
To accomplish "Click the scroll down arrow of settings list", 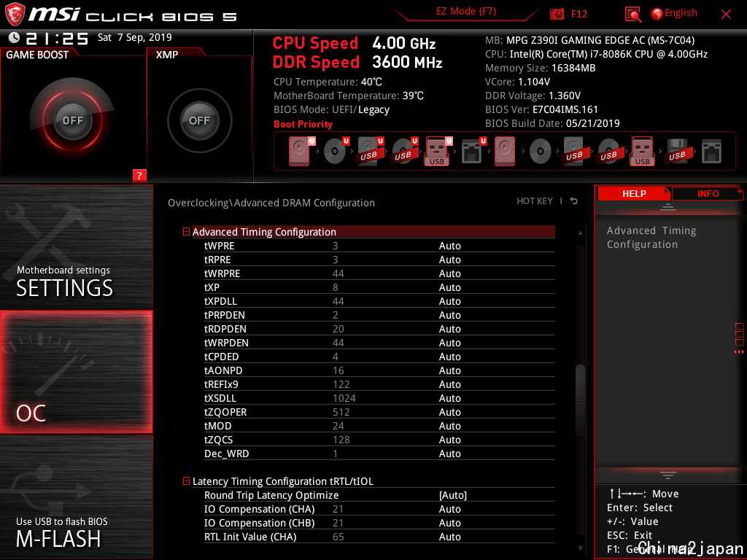I will point(580,548).
